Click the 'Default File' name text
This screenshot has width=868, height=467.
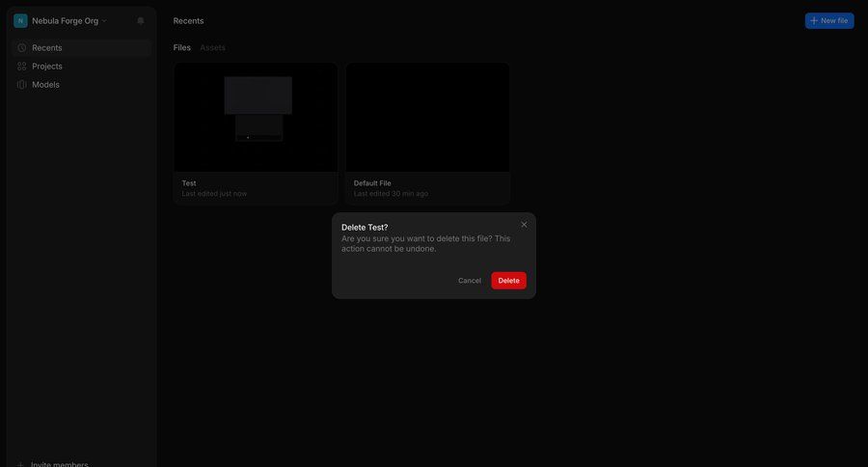pyautogui.click(x=372, y=182)
